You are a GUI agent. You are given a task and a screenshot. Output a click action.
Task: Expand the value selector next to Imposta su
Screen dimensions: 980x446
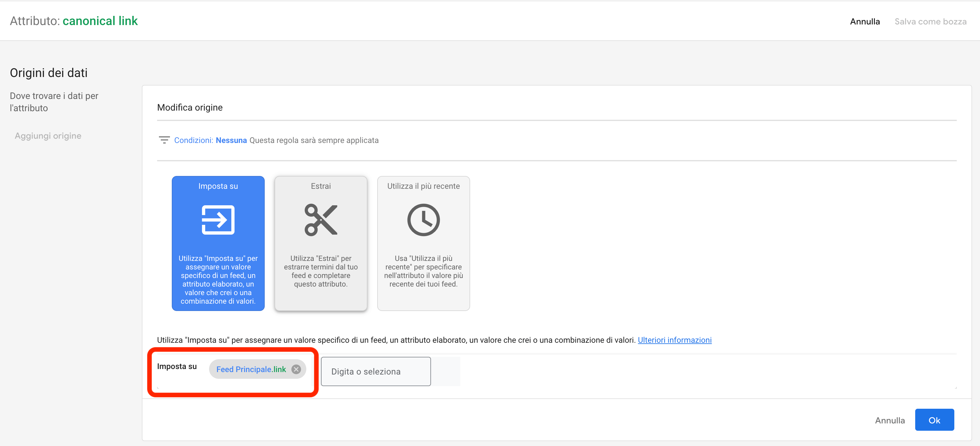coord(375,371)
